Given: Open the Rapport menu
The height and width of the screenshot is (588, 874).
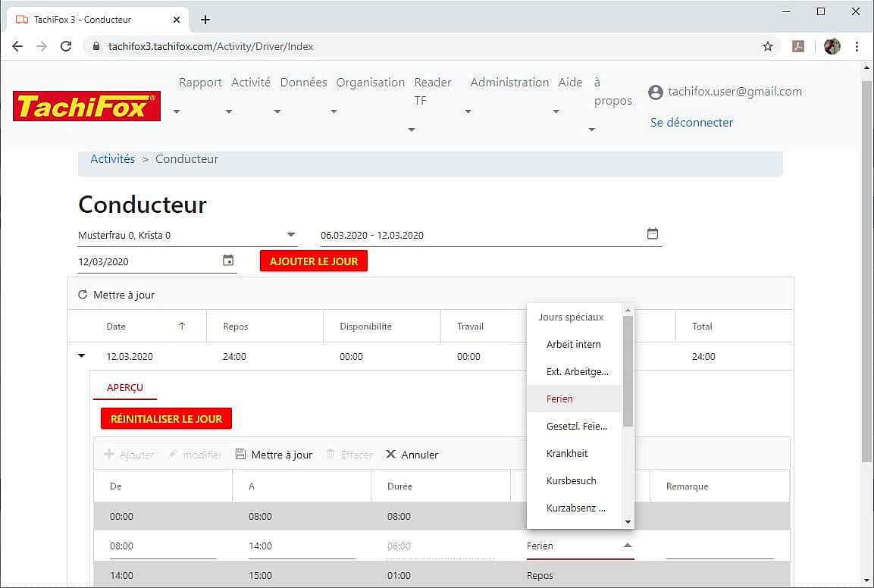Looking at the screenshot, I should click(200, 83).
